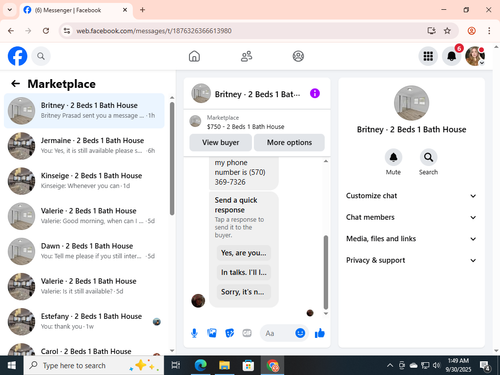Install app icon in address bar

[431, 31]
